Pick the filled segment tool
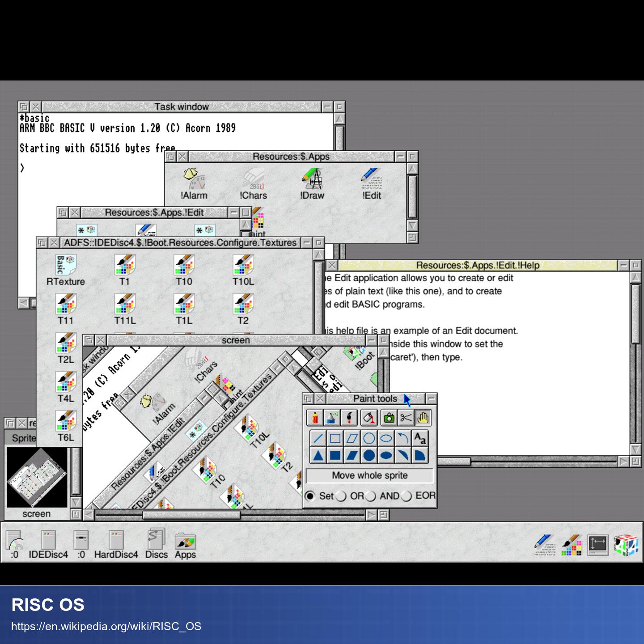The width and height of the screenshot is (644, 644). click(403, 456)
